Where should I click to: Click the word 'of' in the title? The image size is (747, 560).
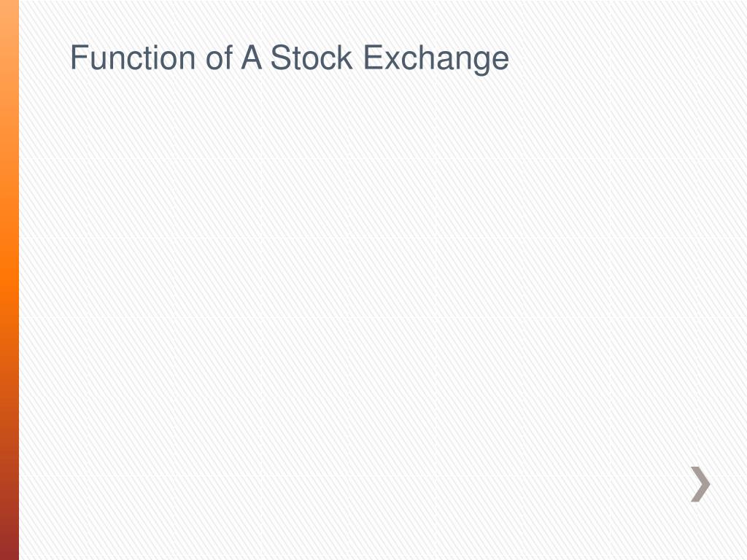[x=219, y=58]
